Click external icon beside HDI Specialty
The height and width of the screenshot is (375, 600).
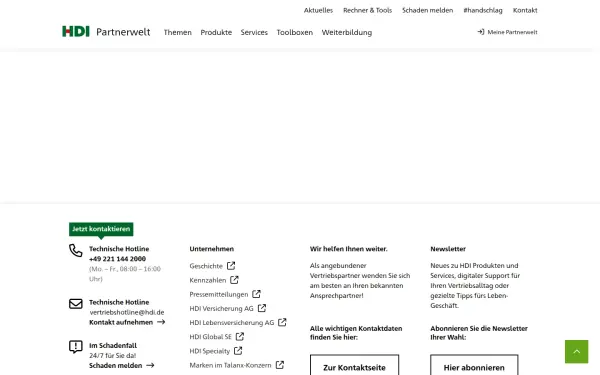click(x=238, y=351)
